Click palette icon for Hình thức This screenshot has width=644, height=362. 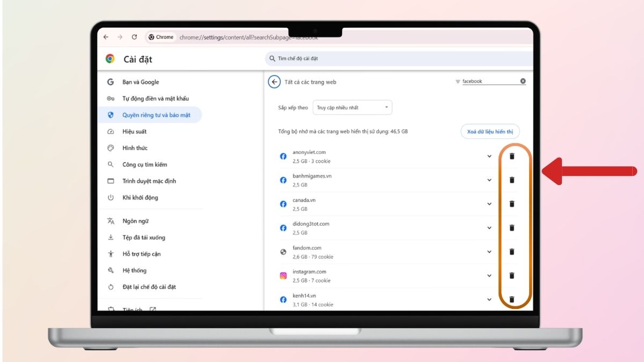tap(111, 148)
